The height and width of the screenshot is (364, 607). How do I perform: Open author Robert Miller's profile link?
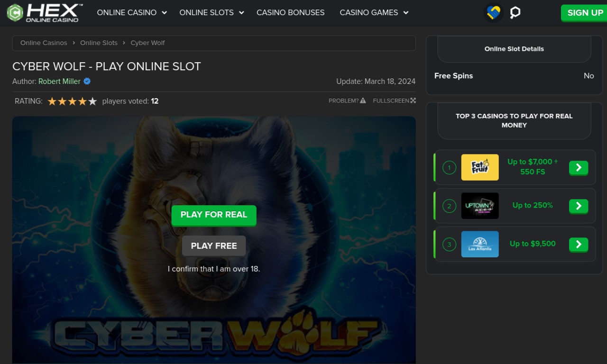tap(59, 81)
